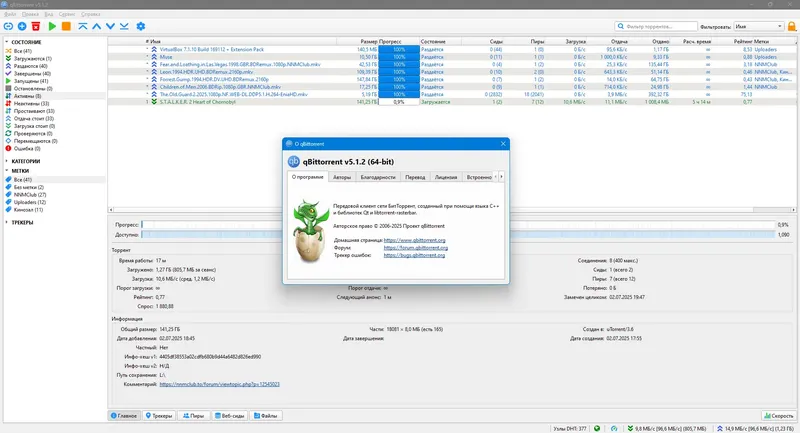Click the blue plus add torrent file icon
Image resolution: width=800 pixels, height=433 pixels.
click(x=22, y=26)
